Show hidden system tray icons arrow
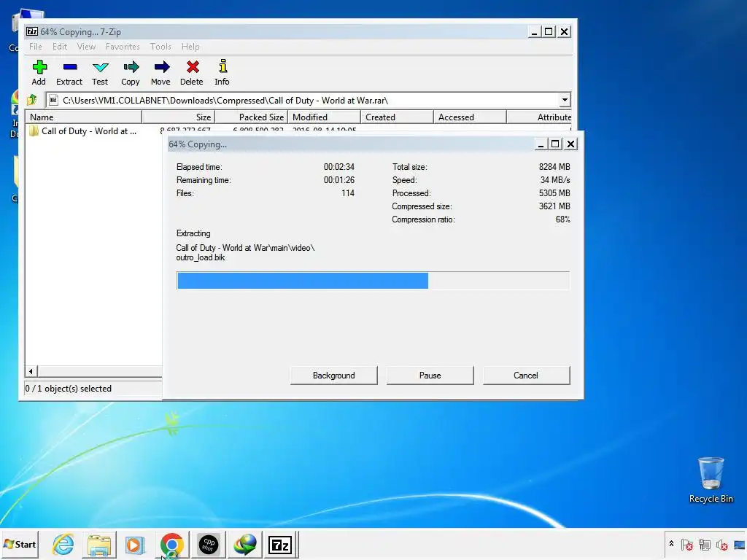This screenshot has height=560, width=747. pyautogui.click(x=671, y=544)
